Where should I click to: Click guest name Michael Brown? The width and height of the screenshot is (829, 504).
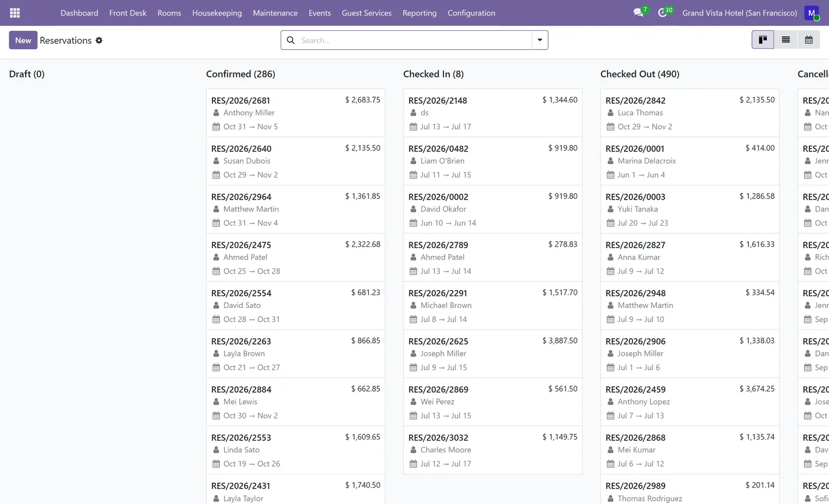pyautogui.click(x=446, y=306)
